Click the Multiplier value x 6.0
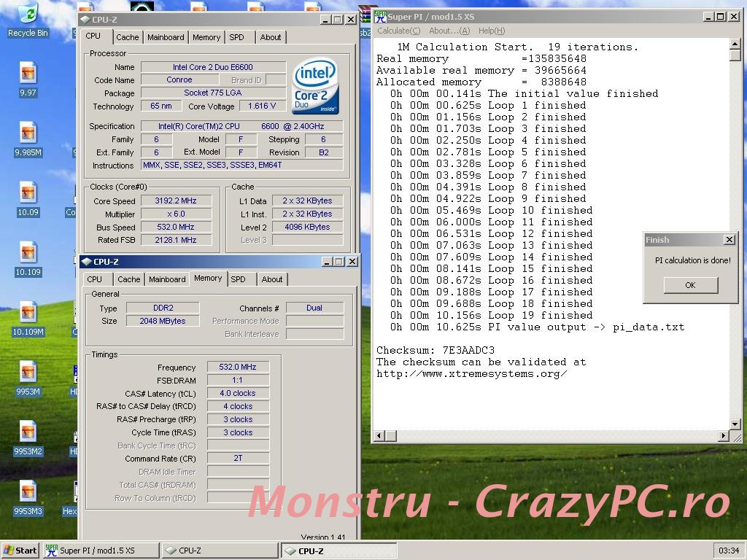The height and width of the screenshot is (560, 747). point(176,214)
